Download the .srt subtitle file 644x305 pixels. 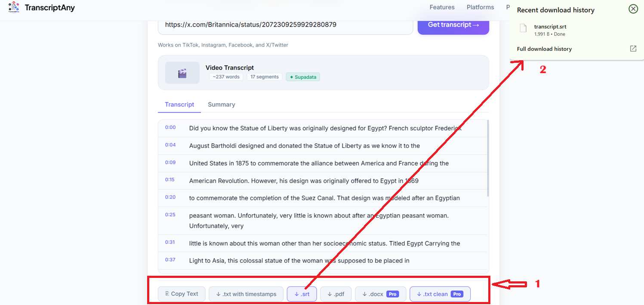[302, 294]
